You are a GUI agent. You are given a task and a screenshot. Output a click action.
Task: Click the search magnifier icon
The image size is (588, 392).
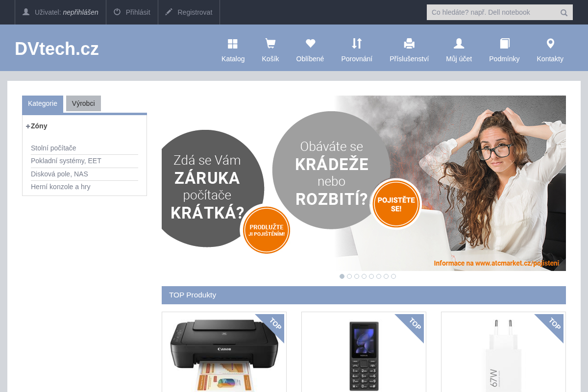tap(564, 13)
